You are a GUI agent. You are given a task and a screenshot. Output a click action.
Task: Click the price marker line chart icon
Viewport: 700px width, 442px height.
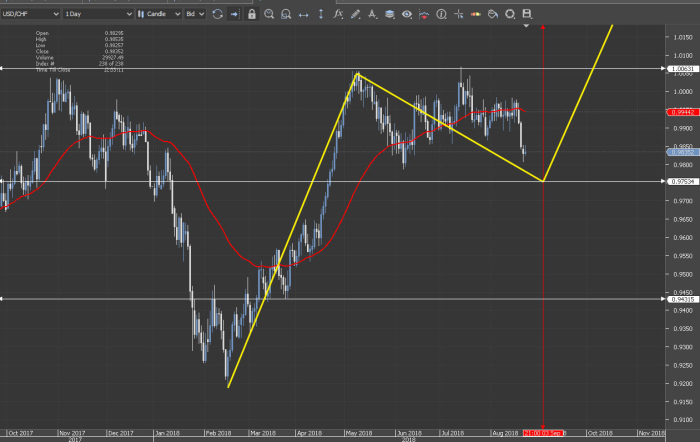pyautogui.click(x=424, y=15)
